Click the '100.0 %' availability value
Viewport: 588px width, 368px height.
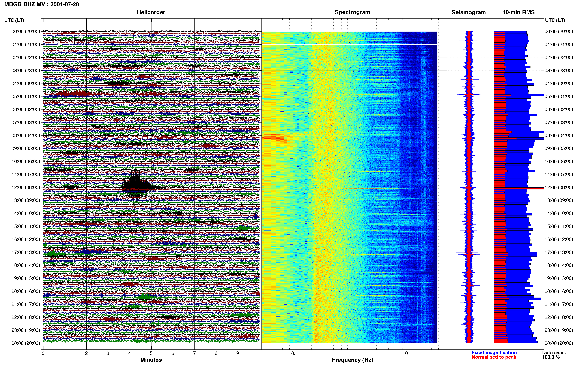pos(551,357)
